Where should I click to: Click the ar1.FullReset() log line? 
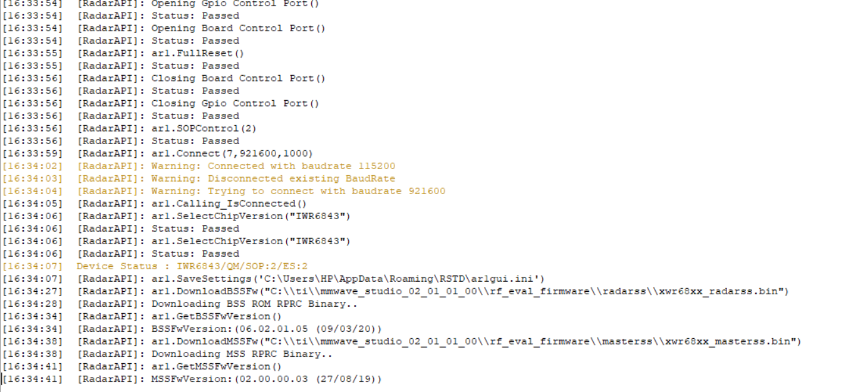[123, 53]
